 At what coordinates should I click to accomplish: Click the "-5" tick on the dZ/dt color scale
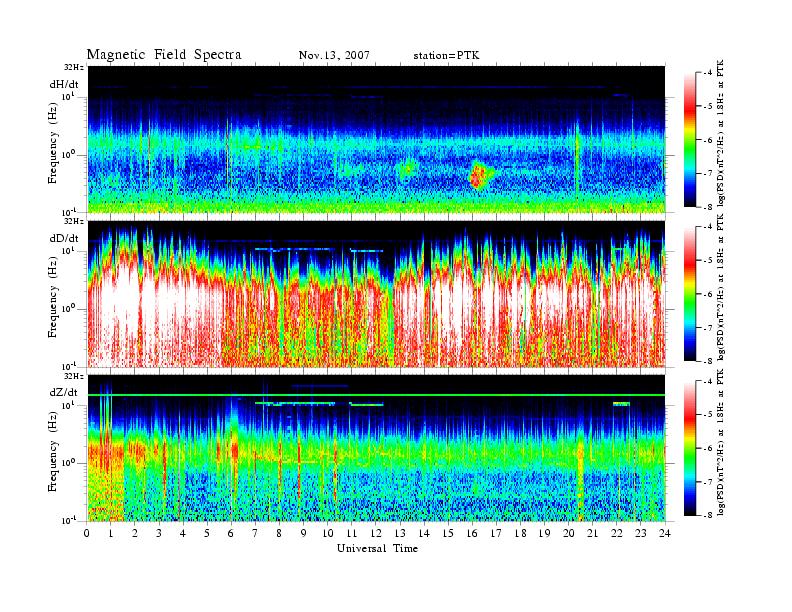[x=706, y=414]
